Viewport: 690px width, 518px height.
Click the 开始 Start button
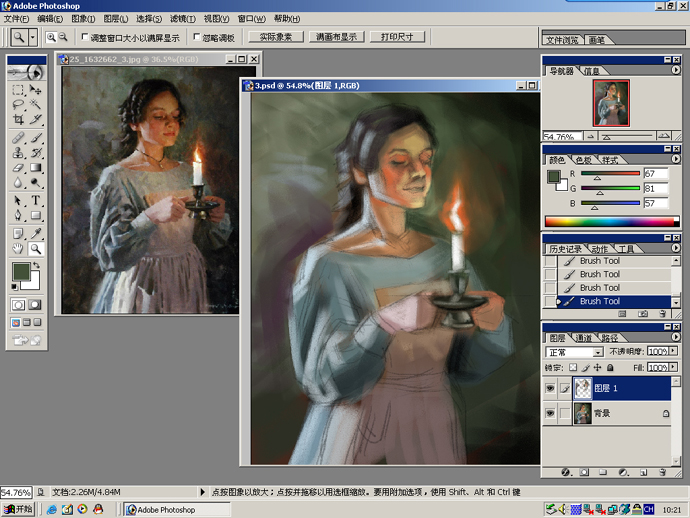18,509
